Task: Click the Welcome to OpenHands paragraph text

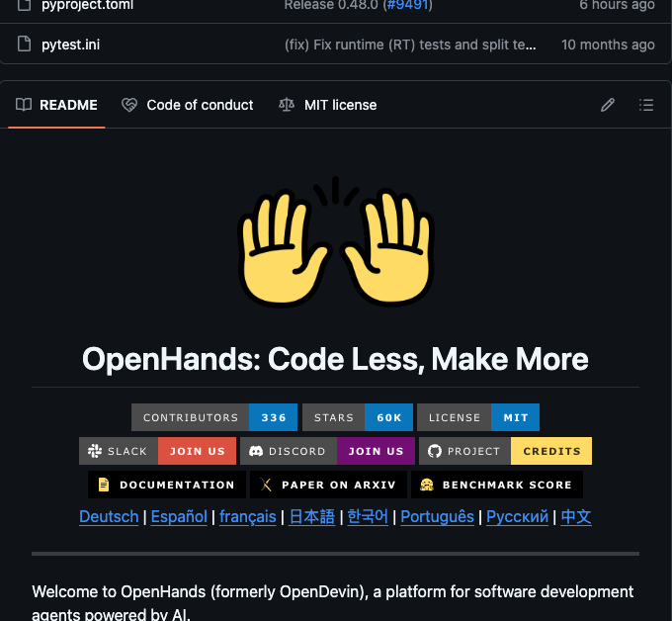Action: [x=333, y=602]
